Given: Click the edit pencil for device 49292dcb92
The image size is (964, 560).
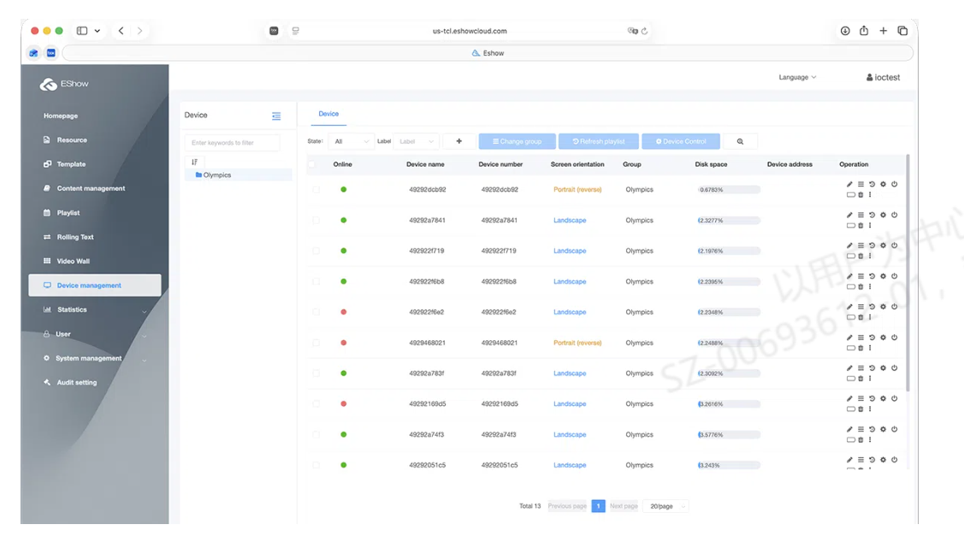Looking at the screenshot, I should click(849, 184).
